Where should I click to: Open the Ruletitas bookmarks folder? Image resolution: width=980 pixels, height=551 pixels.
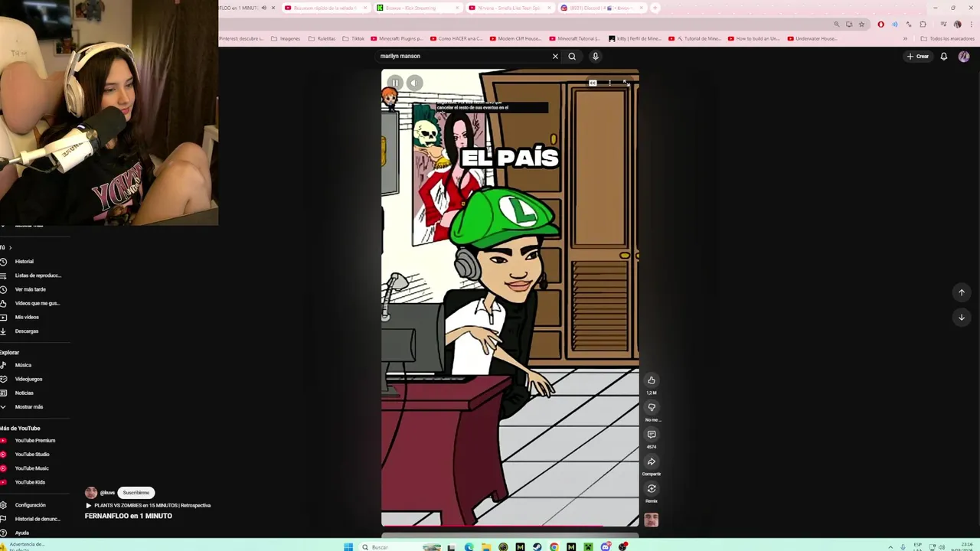pos(322,38)
